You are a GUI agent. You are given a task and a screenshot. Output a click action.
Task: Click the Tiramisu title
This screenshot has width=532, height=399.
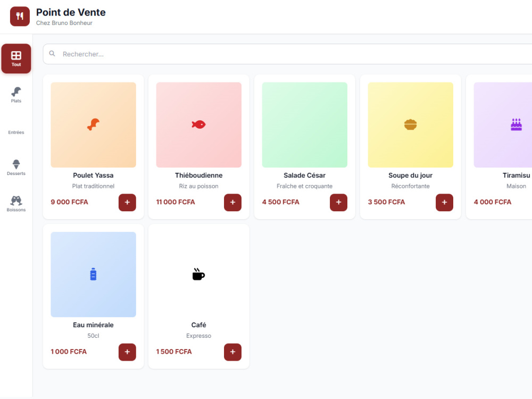click(x=517, y=176)
